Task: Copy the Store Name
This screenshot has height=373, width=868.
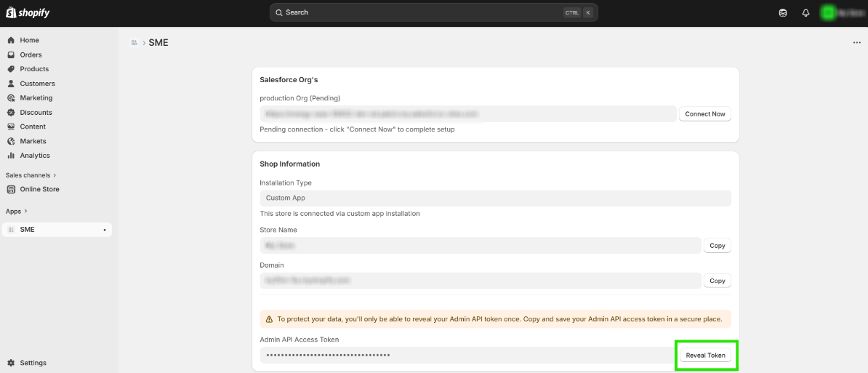Action: [x=717, y=246]
